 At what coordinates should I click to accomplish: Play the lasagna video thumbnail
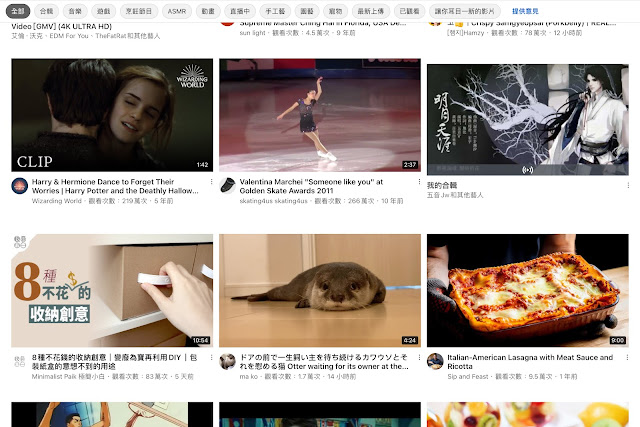[528, 291]
